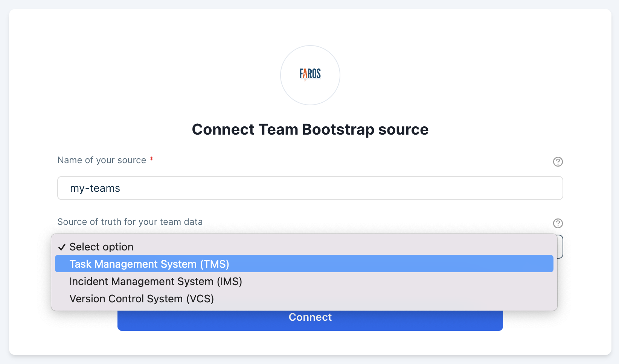
Task: Click the Name of your source label
Action: (x=102, y=160)
